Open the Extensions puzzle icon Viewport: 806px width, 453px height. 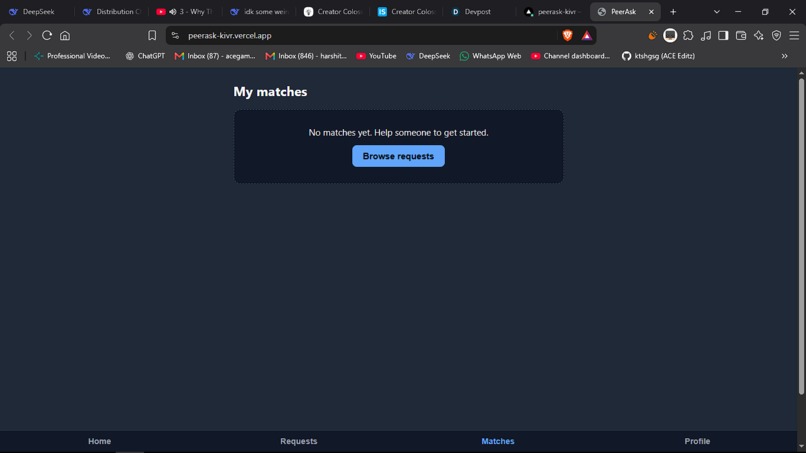(x=688, y=35)
